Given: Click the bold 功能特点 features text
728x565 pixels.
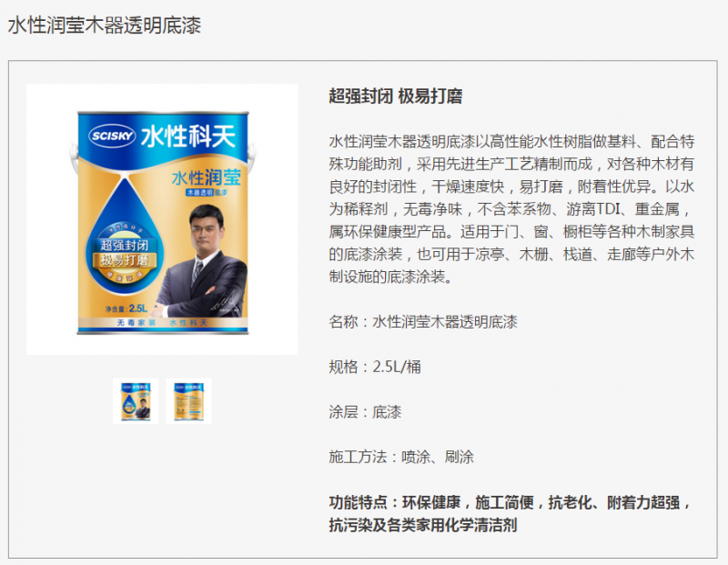Looking at the screenshot, I should (511, 513).
